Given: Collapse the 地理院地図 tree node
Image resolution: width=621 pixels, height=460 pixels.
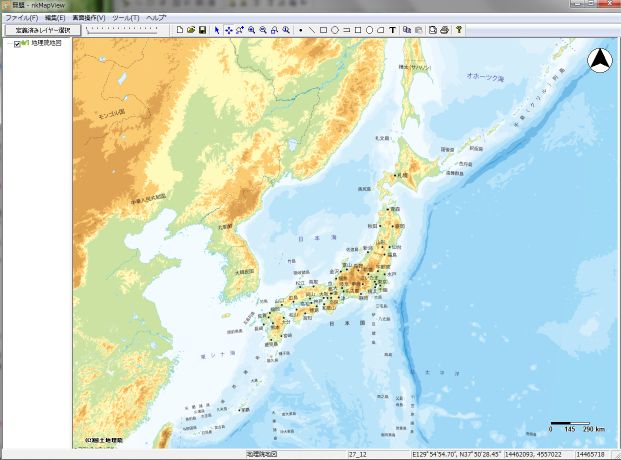Looking at the screenshot, I should point(7,44).
